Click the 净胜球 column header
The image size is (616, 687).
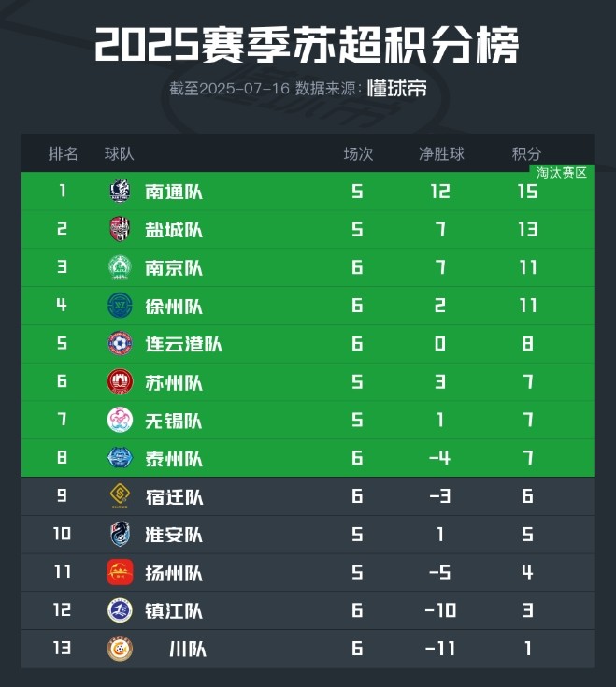pyautogui.click(x=441, y=153)
